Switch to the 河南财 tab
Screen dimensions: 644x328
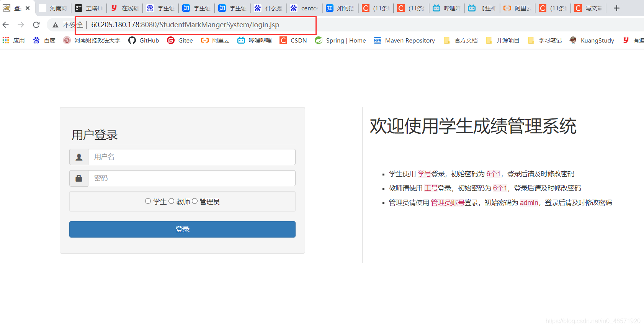click(x=53, y=8)
